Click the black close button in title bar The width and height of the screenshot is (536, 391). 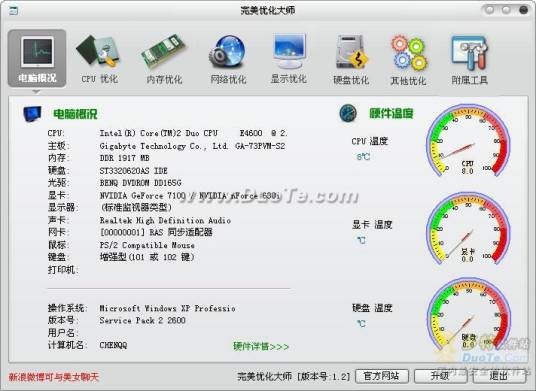click(x=523, y=10)
